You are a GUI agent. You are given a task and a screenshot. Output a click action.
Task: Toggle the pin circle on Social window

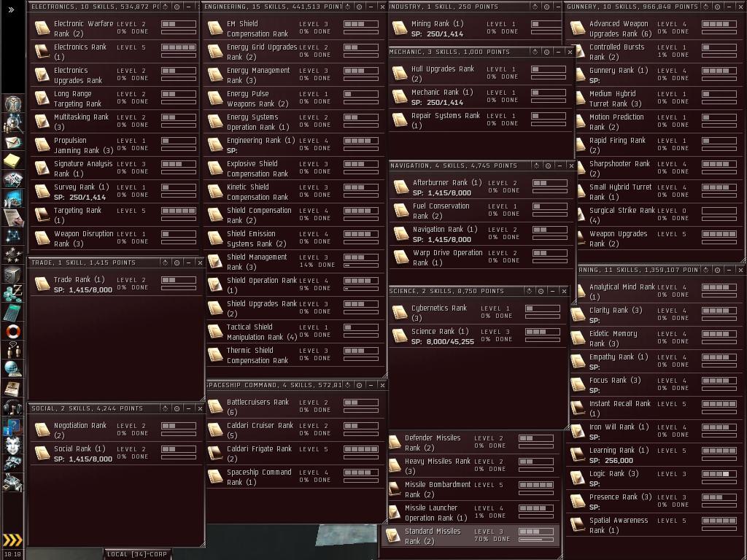[177, 408]
